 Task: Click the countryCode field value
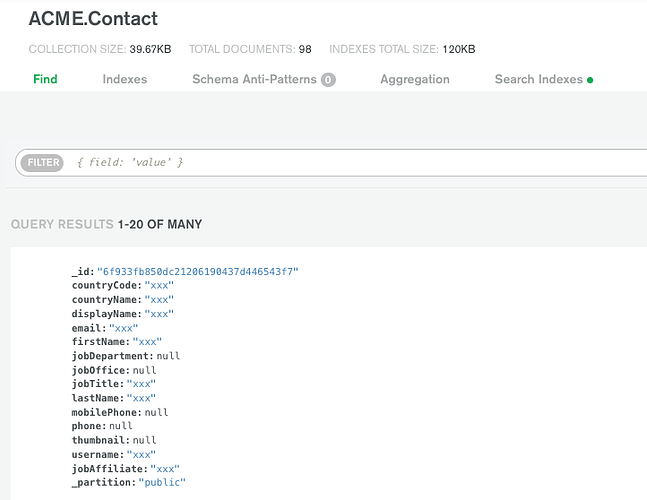click(x=159, y=286)
